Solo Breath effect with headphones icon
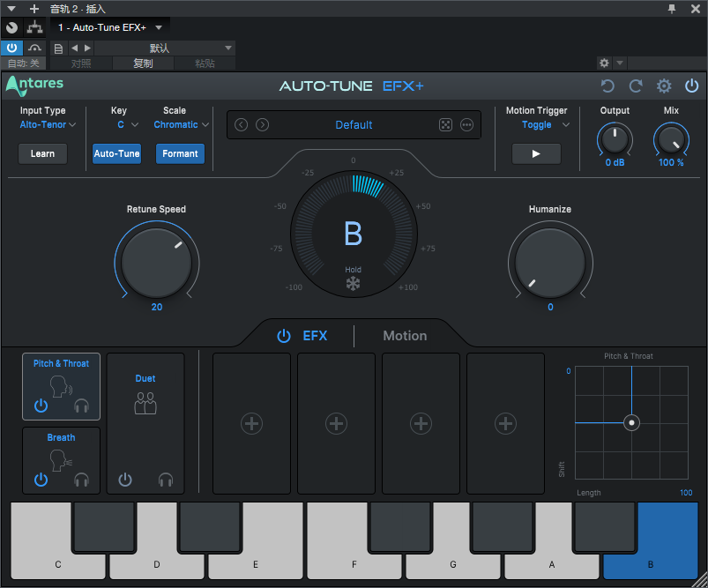Viewport: 708px width, 588px height. [x=81, y=480]
